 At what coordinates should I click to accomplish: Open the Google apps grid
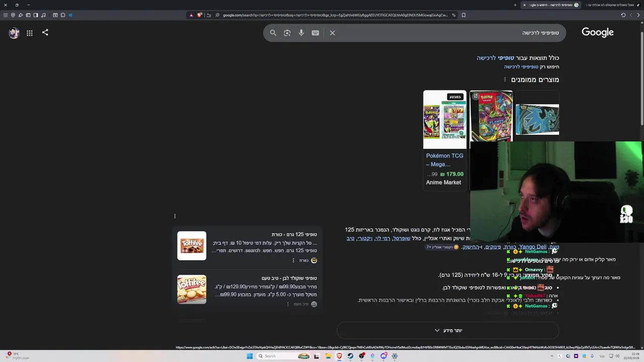coord(30,33)
